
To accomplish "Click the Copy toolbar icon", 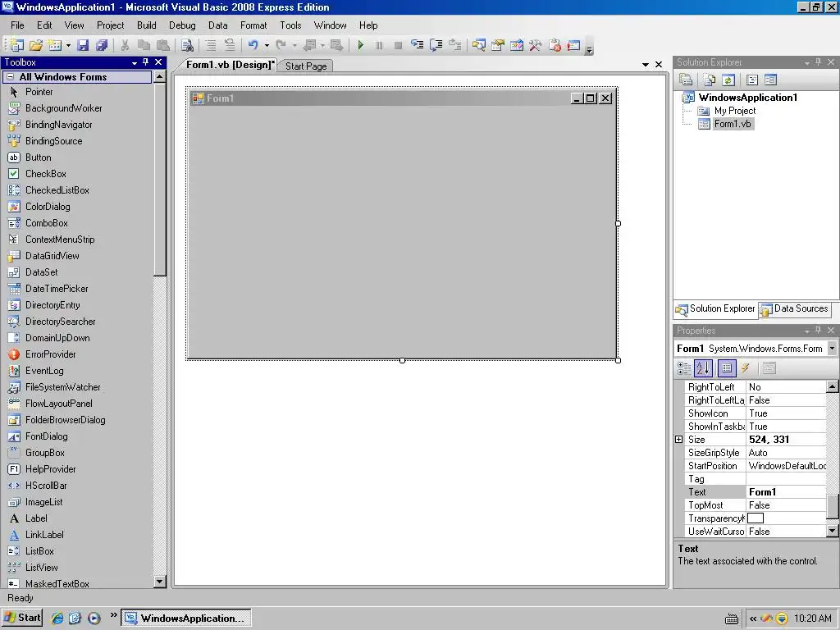I will pos(144,46).
